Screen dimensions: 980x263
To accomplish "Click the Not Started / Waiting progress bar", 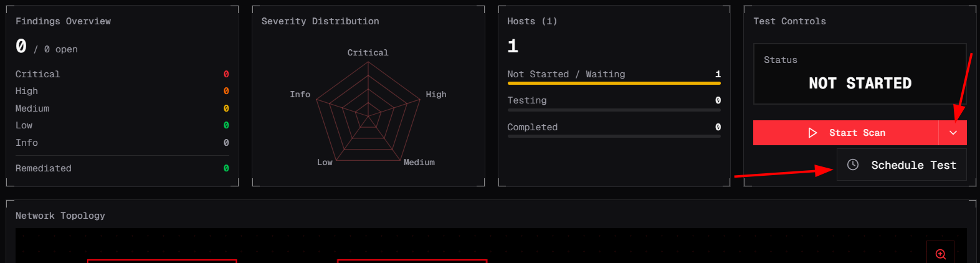I will [614, 83].
